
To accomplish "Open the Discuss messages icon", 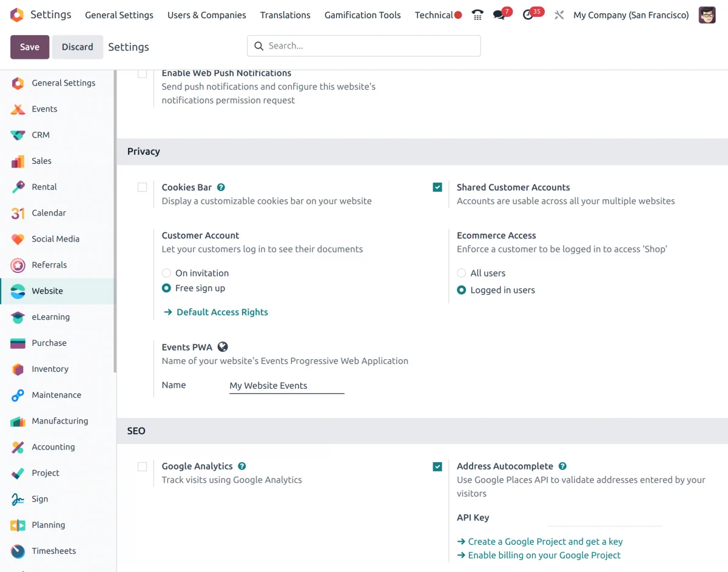I will [x=499, y=15].
